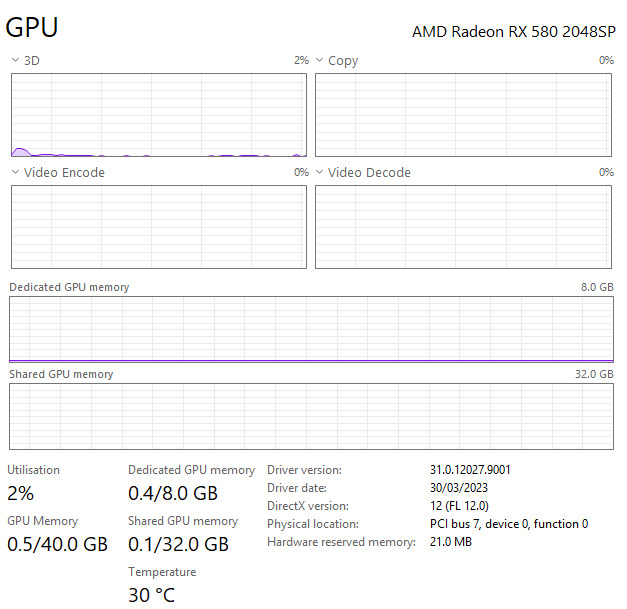
Task: Click the Dedicated GPU memory 0.4/8.0 GB value
Action: coord(173,493)
